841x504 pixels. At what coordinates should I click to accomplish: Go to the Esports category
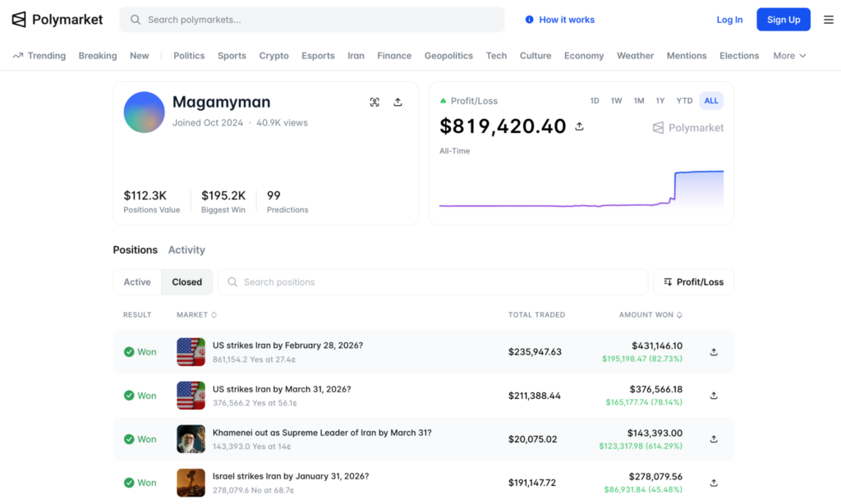coord(318,56)
